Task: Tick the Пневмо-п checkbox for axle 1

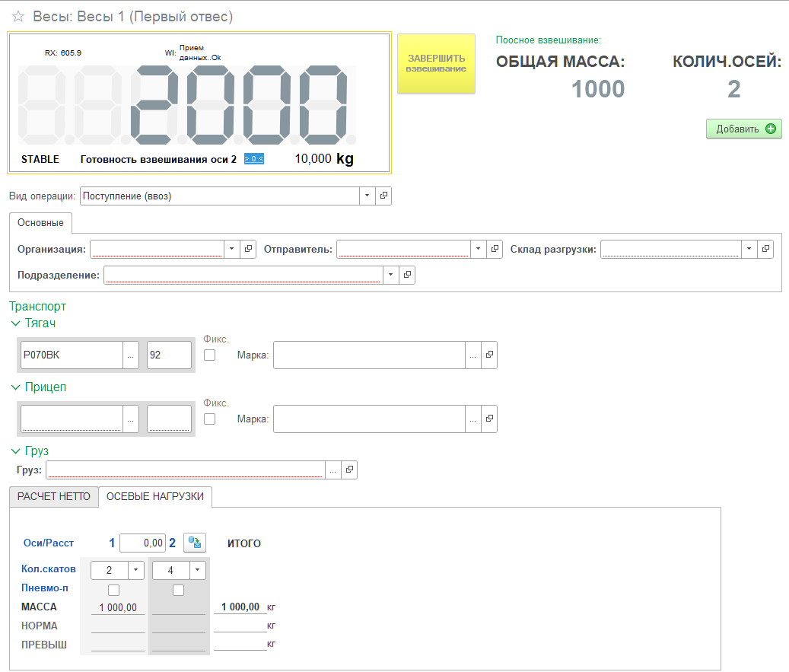Action: coord(114,590)
